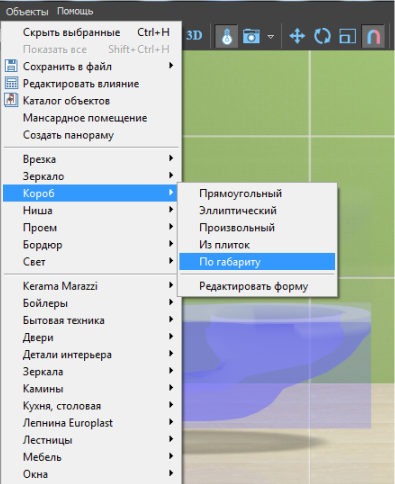Expand the Ниша submenu arrow
Screen dimensions: 395x484
click(x=171, y=210)
